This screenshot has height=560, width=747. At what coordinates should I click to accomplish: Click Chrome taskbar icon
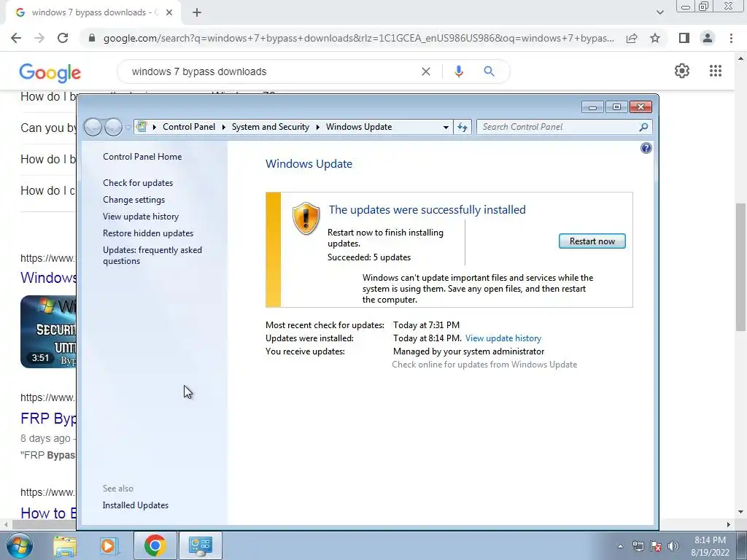[155, 545]
